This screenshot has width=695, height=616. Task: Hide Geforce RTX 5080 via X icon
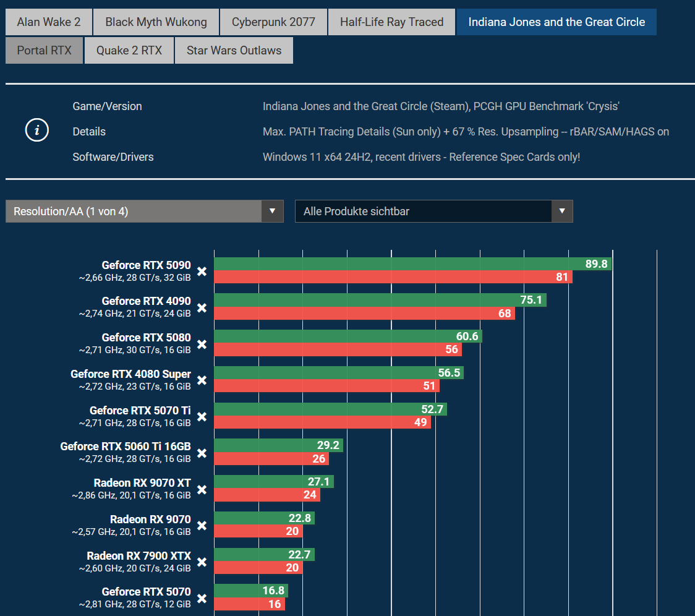[202, 344]
